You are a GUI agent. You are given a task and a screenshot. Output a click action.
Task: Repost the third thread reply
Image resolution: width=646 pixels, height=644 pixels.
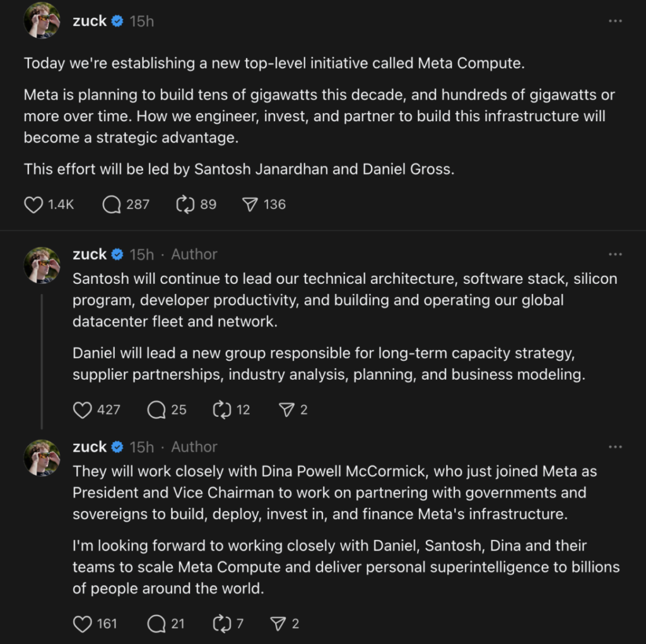pos(222,624)
